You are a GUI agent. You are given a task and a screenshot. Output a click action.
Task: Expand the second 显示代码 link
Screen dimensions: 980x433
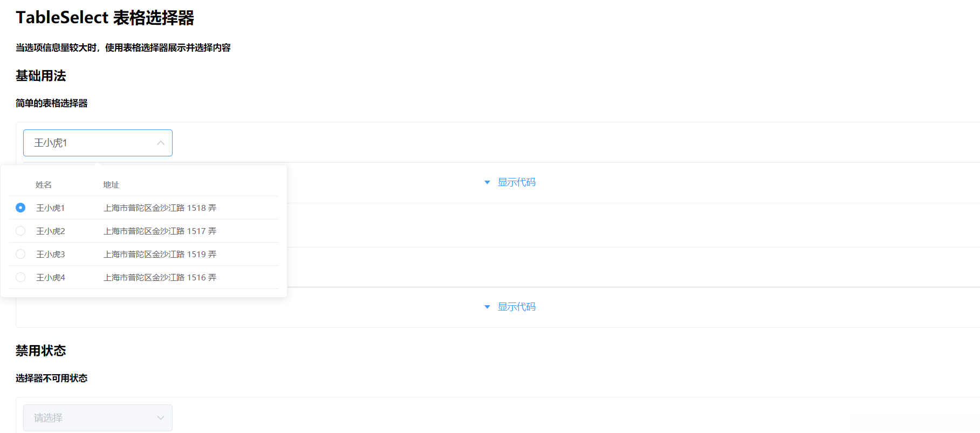pyautogui.click(x=516, y=307)
